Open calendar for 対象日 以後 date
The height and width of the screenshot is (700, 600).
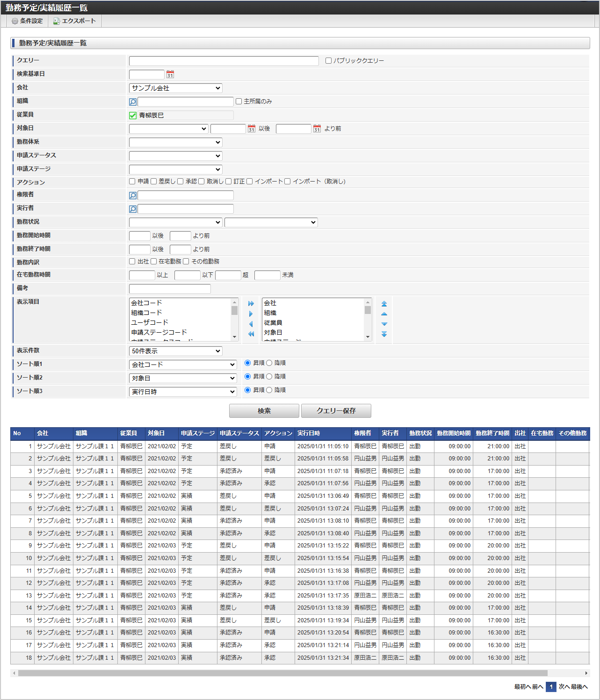pyautogui.click(x=252, y=129)
